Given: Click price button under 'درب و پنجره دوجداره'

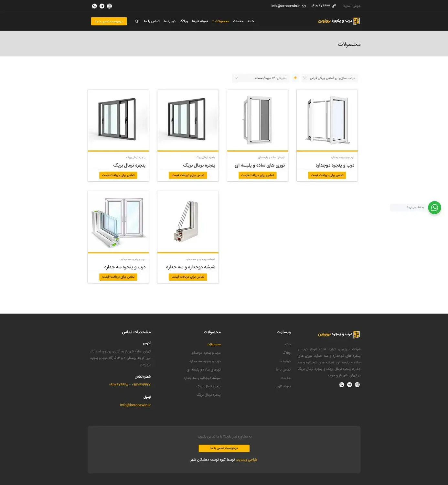Looking at the screenshot, I should tap(327, 175).
